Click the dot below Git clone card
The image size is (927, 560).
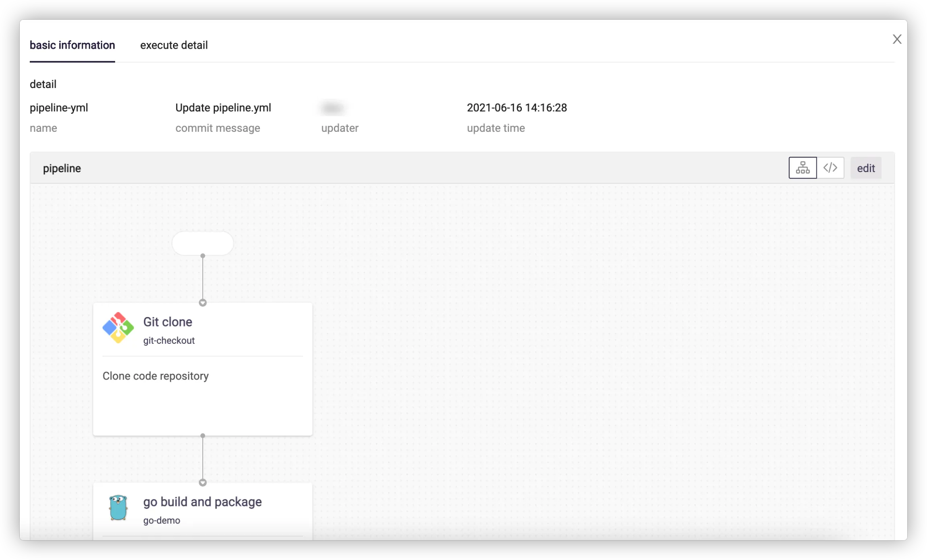tap(203, 436)
